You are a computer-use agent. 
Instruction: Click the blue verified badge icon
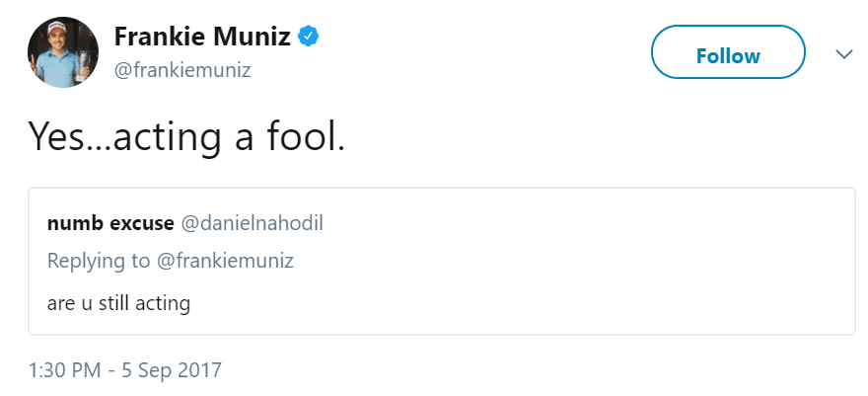tap(310, 38)
